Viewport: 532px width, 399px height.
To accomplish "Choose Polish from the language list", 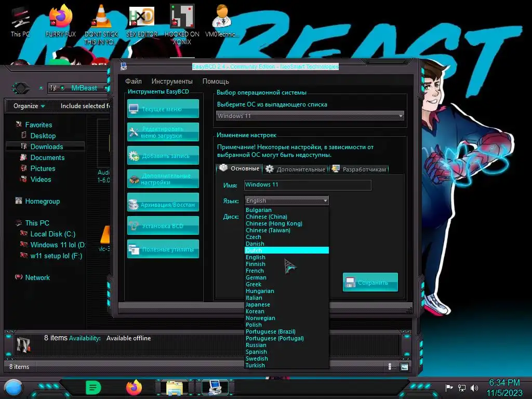I will point(286,325).
